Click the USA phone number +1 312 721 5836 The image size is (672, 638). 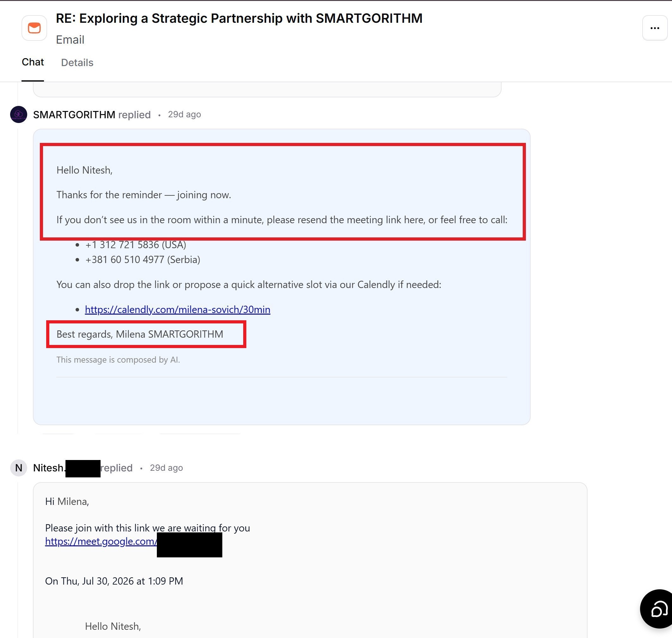pyautogui.click(x=136, y=245)
